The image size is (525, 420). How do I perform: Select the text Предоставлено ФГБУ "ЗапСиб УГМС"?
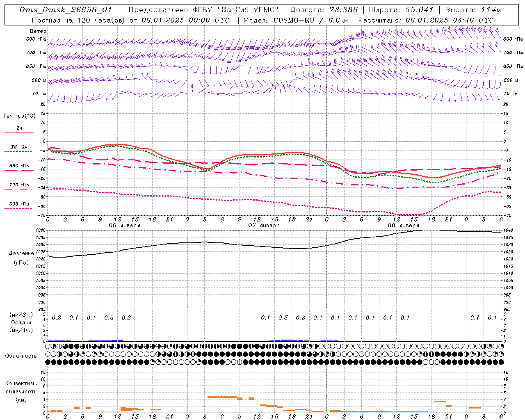[204, 10]
